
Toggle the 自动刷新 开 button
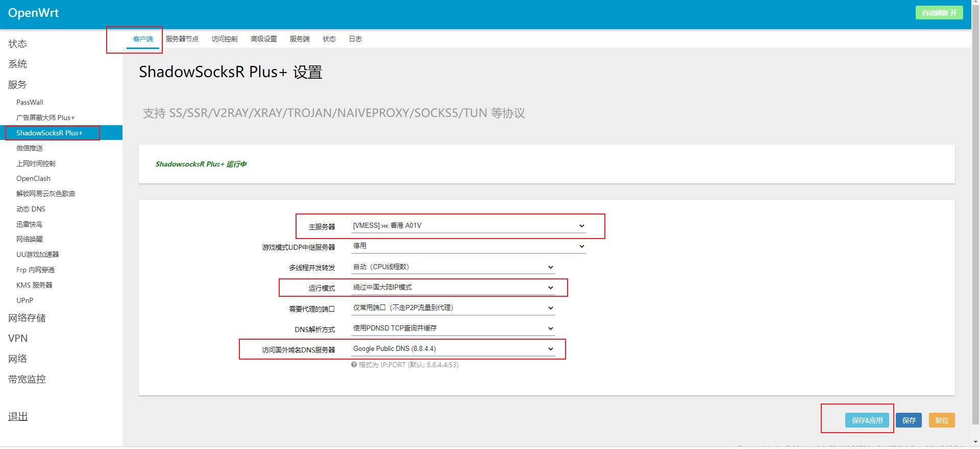click(939, 13)
